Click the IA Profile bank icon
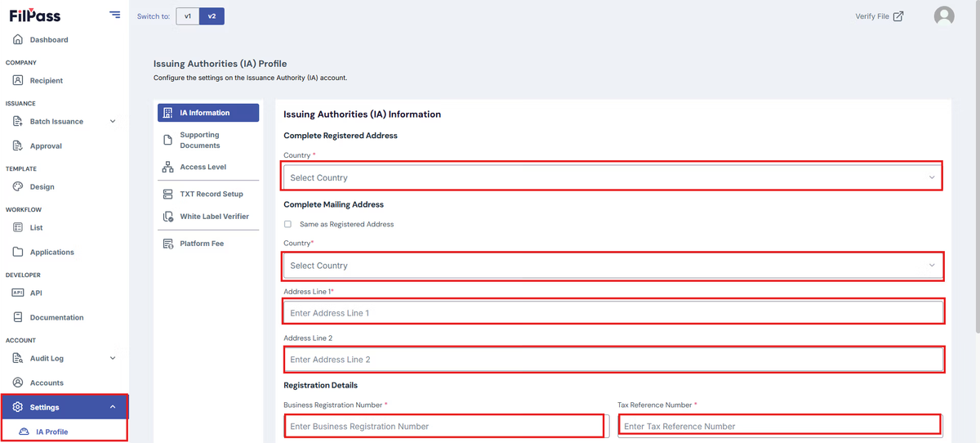Image resolution: width=980 pixels, height=443 pixels. coord(24,432)
